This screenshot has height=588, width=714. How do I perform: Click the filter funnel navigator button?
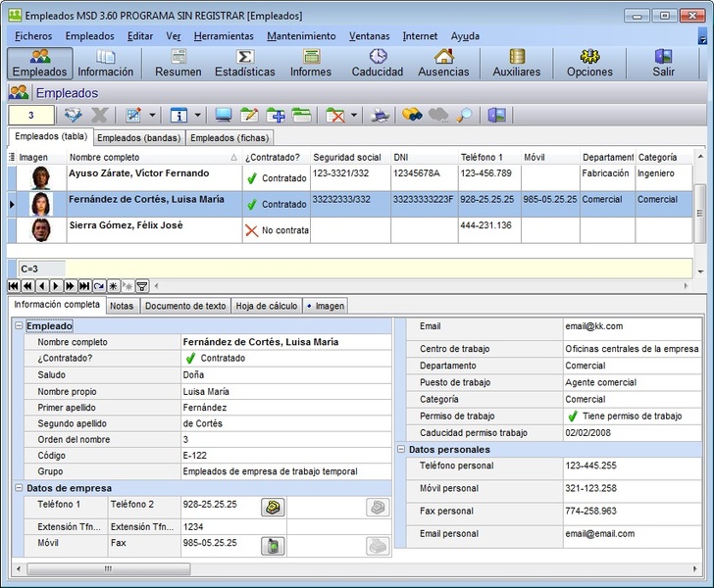coord(142,286)
